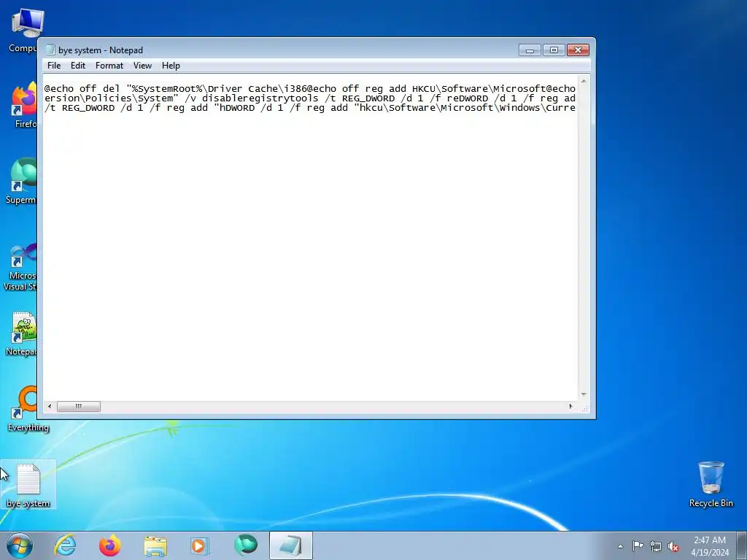Open Action Center flag icon
The width and height of the screenshot is (747, 560).
[x=638, y=545]
